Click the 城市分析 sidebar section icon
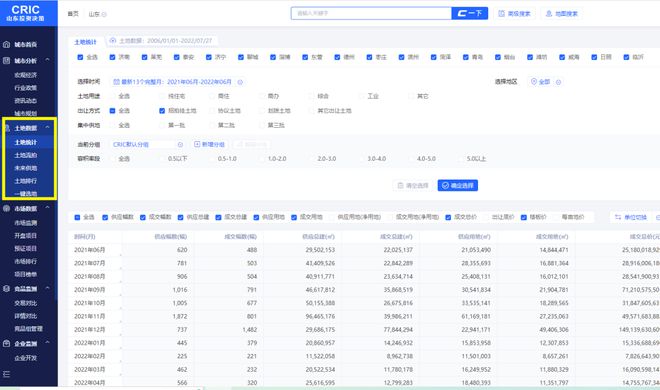660x390 pixels. tap(6, 61)
